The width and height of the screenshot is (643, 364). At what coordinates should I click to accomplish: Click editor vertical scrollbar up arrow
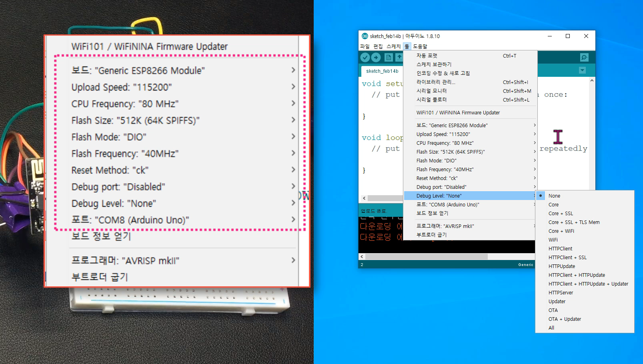(592, 80)
